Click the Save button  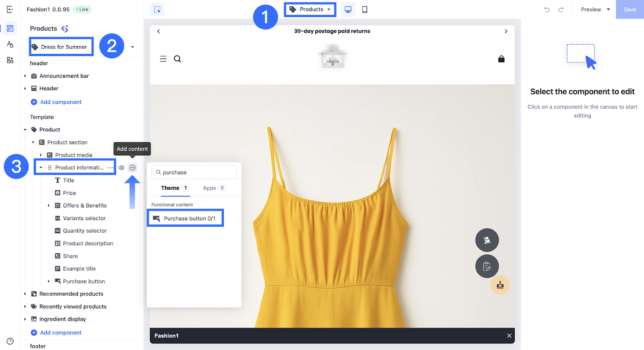coord(630,10)
